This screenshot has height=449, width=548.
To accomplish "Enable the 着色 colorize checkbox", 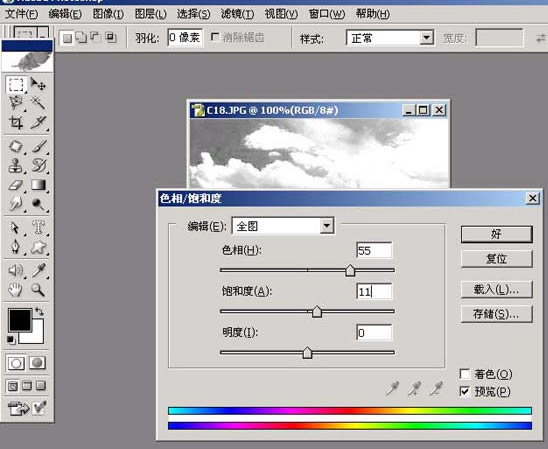I will [464, 374].
